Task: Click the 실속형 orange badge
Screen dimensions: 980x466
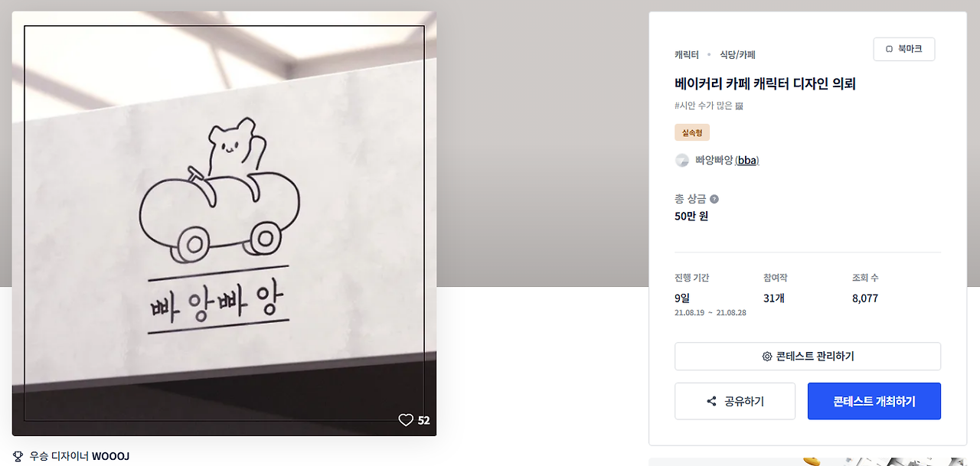Action: tap(692, 133)
